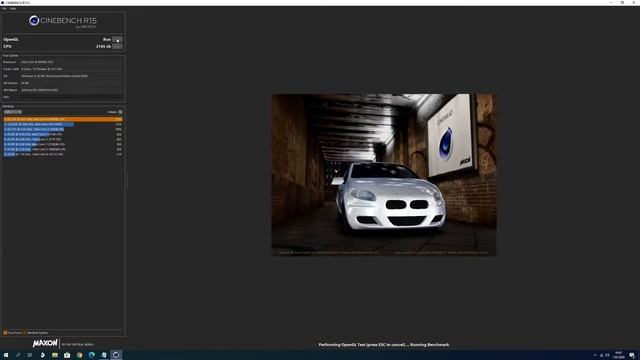Image resolution: width=640 pixels, height=360 pixels.
Task: Click the OS value in Your System
Action: (x=54, y=76)
